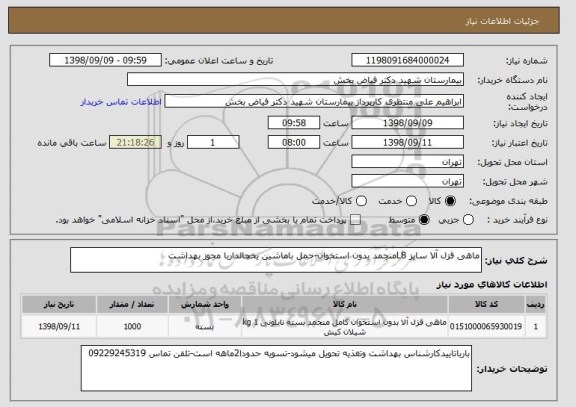576x407 pixels.
Task: Click the row number cell 1
Action: point(536,327)
